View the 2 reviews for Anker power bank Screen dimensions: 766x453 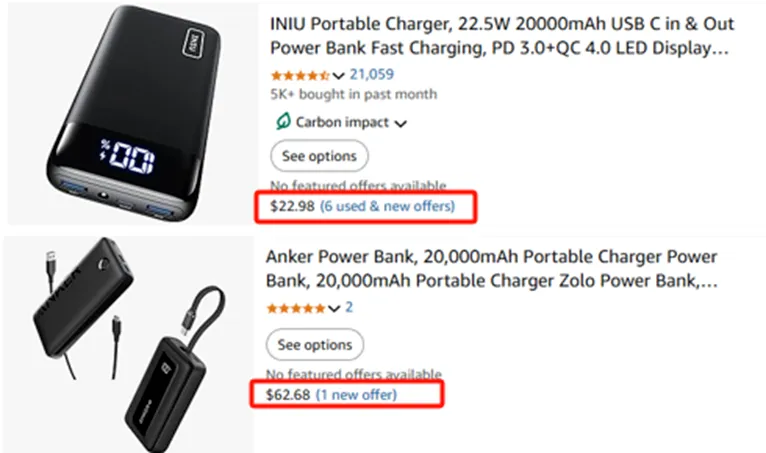[x=349, y=308]
